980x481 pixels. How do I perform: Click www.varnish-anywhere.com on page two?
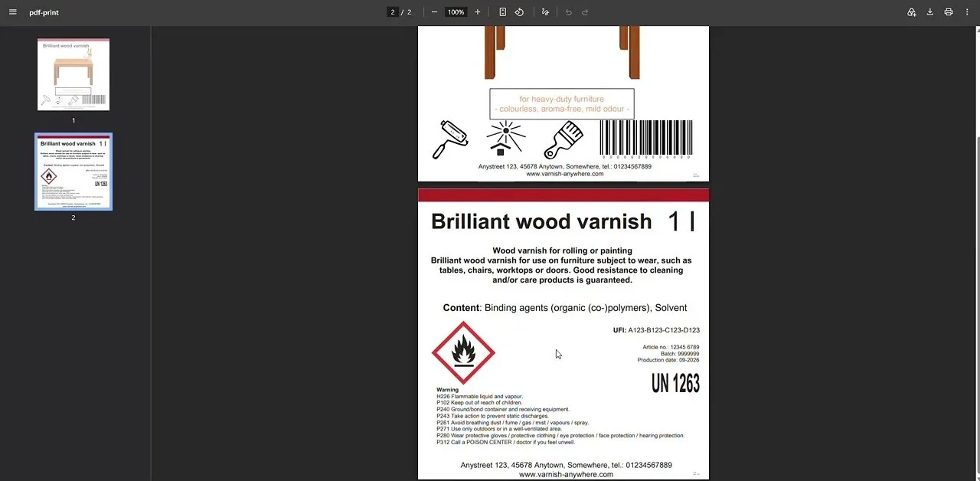(x=566, y=475)
